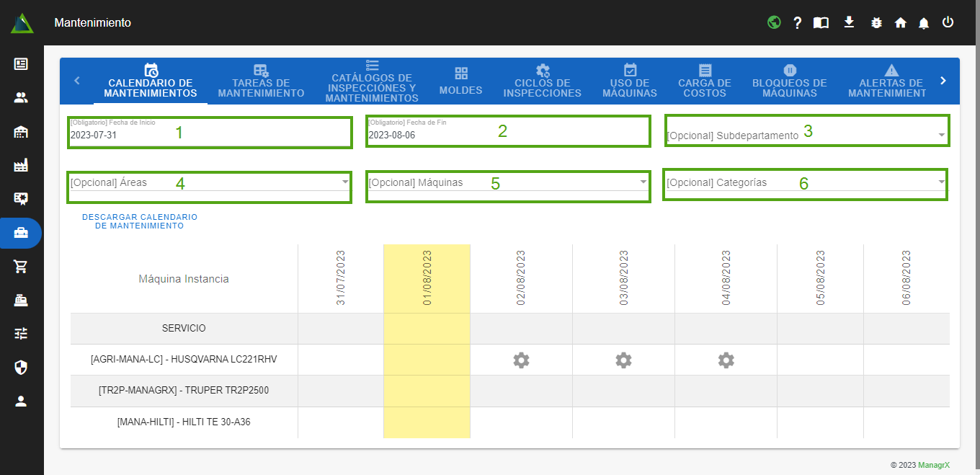
Task: Open the Máquinas optional dropdown
Action: click(x=507, y=182)
